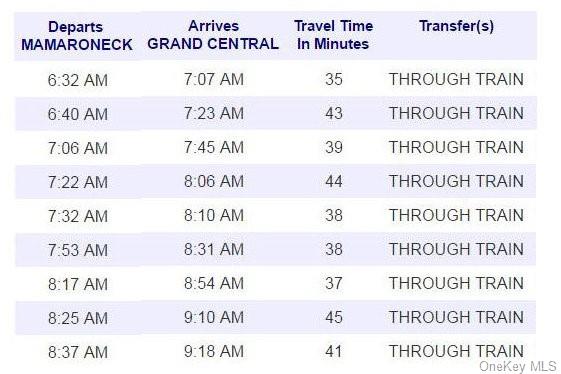The width and height of the screenshot is (561, 374).
Task: Select the 8:10 AM arrival time
Action: 214,215
